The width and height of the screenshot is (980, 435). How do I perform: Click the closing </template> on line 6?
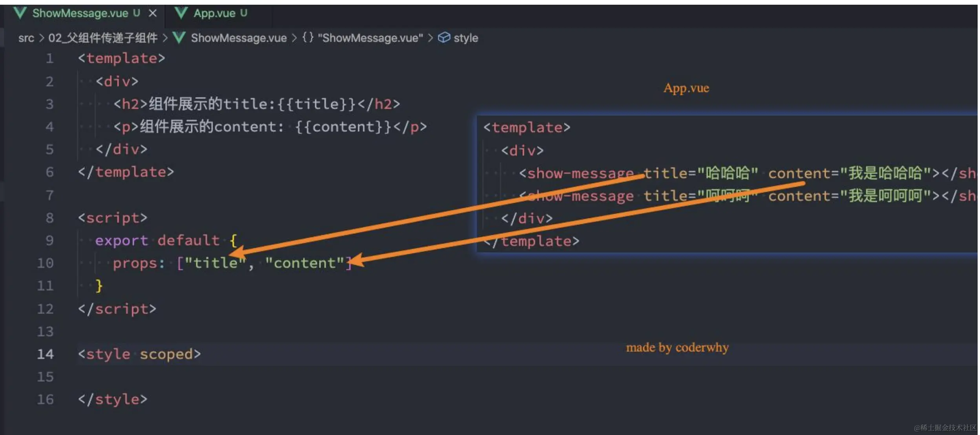click(x=126, y=172)
